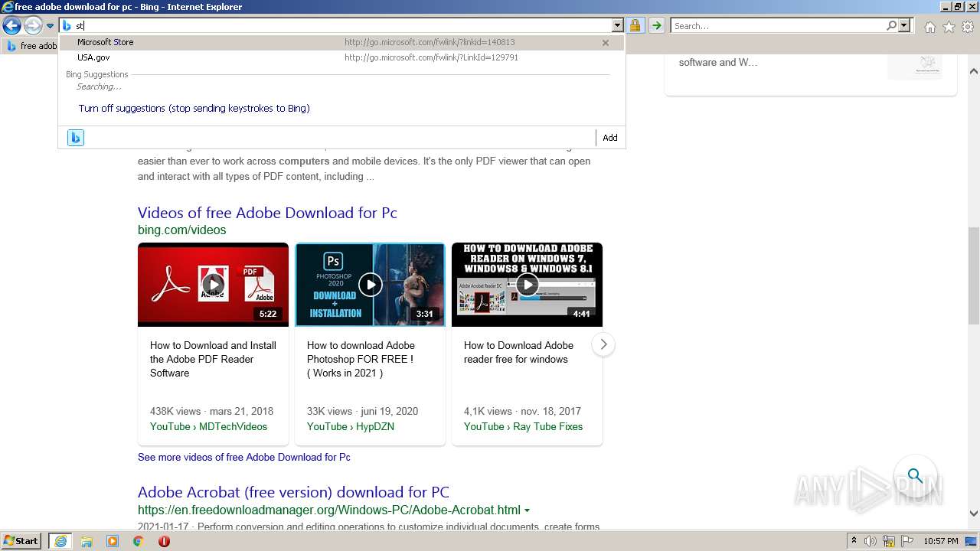
Task: Click the floating search magnifier button
Action: [x=915, y=476]
